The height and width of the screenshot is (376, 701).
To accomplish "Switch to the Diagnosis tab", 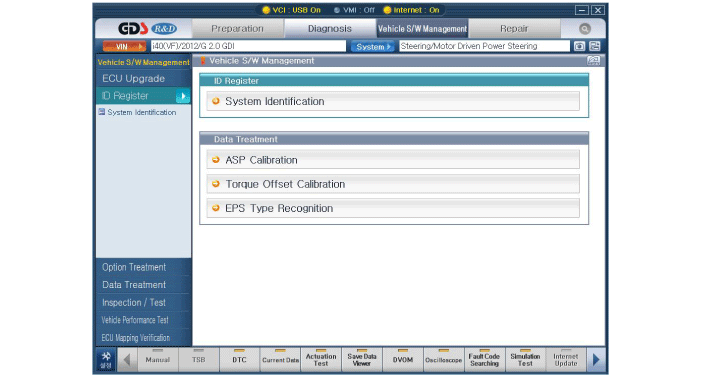I will 329,29.
